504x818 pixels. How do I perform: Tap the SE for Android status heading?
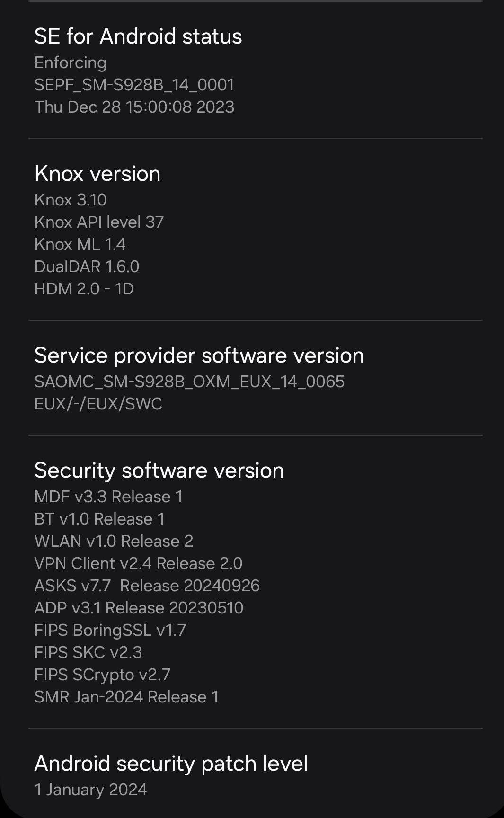(x=138, y=36)
